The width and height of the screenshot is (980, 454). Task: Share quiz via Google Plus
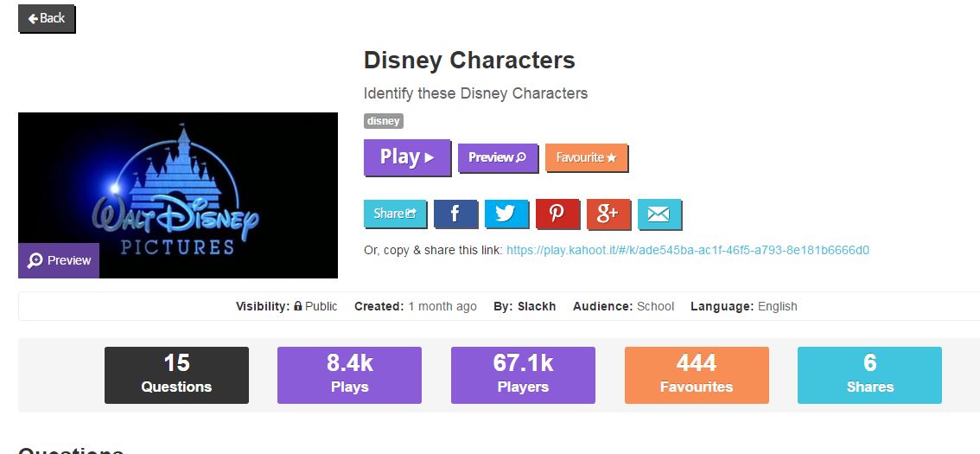(x=608, y=214)
